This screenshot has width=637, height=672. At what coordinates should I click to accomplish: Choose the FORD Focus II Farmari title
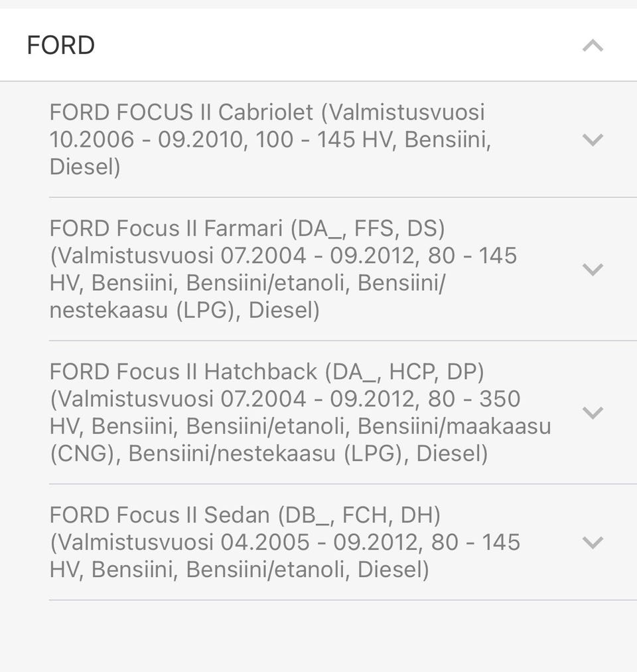coord(166,228)
